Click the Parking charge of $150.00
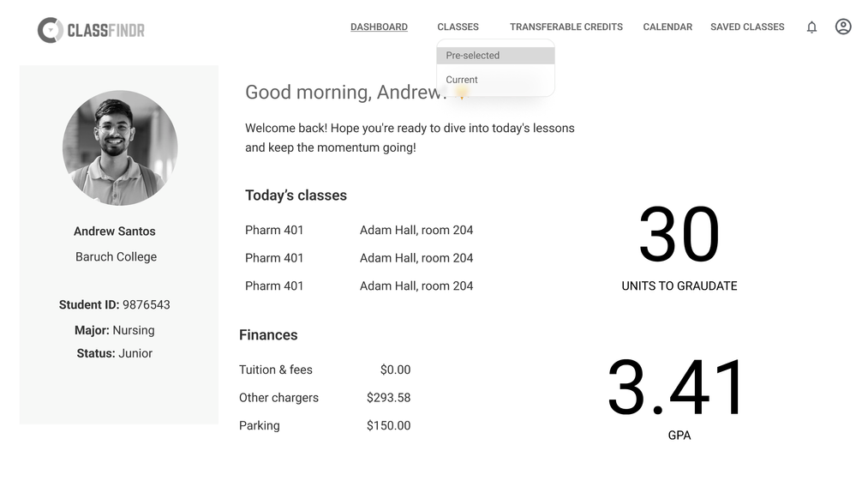This screenshot has height=499, width=868. (388, 425)
